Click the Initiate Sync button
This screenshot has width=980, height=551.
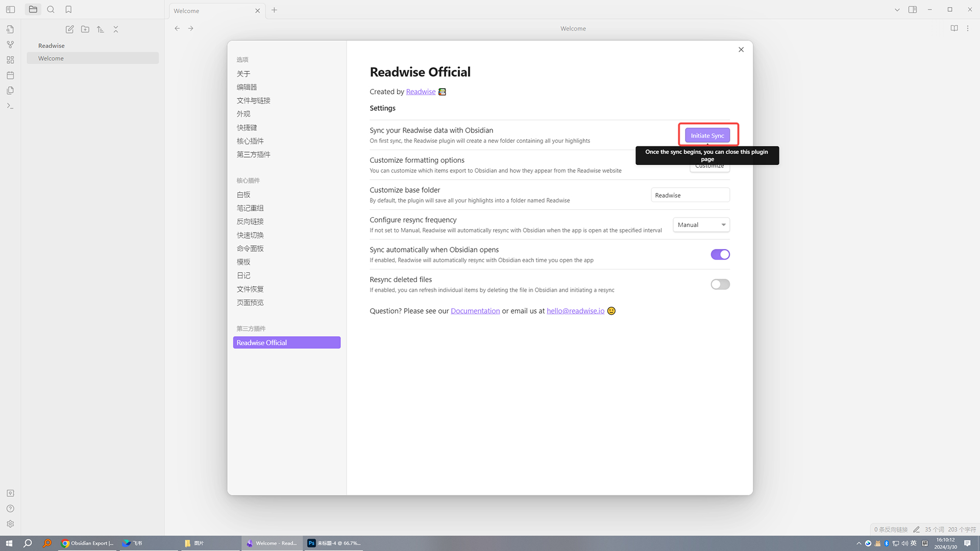click(x=707, y=135)
